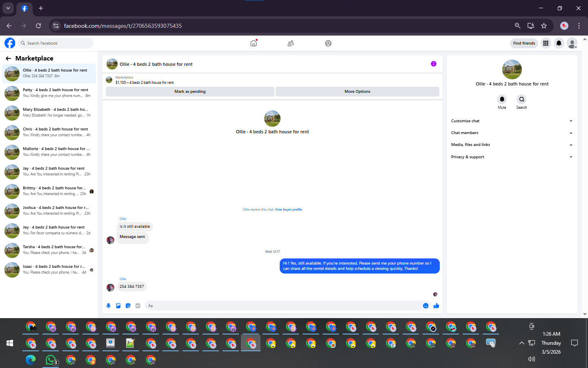Select Mallorie's conversation
This screenshot has width=588, height=368.
click(49, 152)
